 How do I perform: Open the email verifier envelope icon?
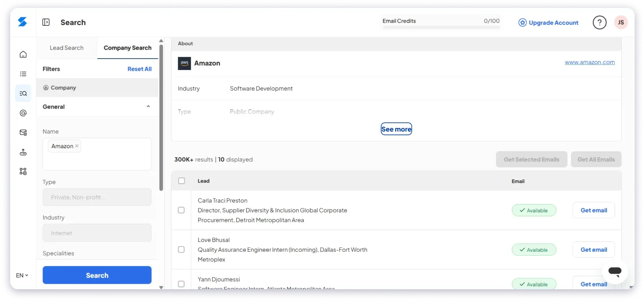click(x=23, y=133)
